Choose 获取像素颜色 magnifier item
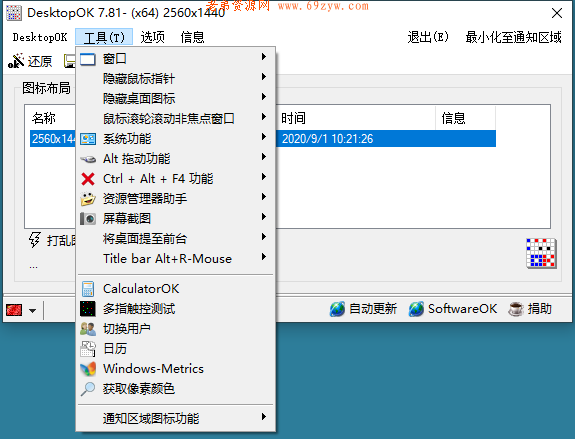Screen dimensions: 575x439 click(175, 389)
